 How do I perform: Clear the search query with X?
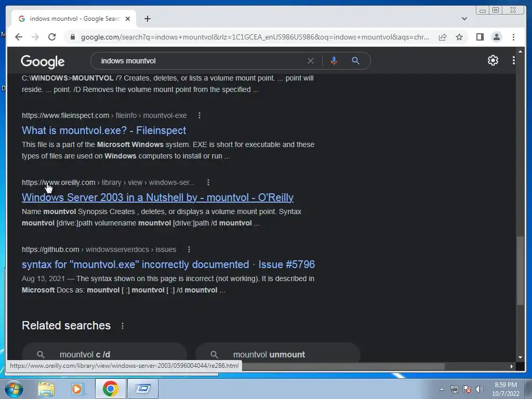click(311, 61)
